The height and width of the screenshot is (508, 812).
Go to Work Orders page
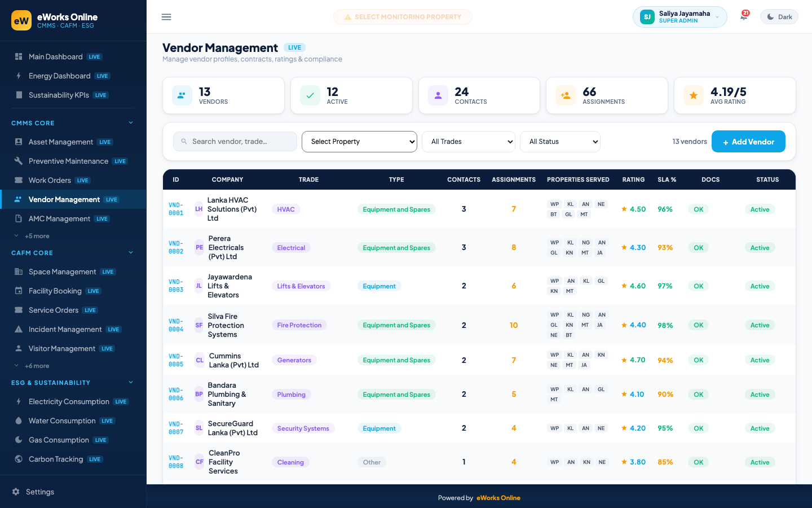pyautogui.click(x=73, y=180)
